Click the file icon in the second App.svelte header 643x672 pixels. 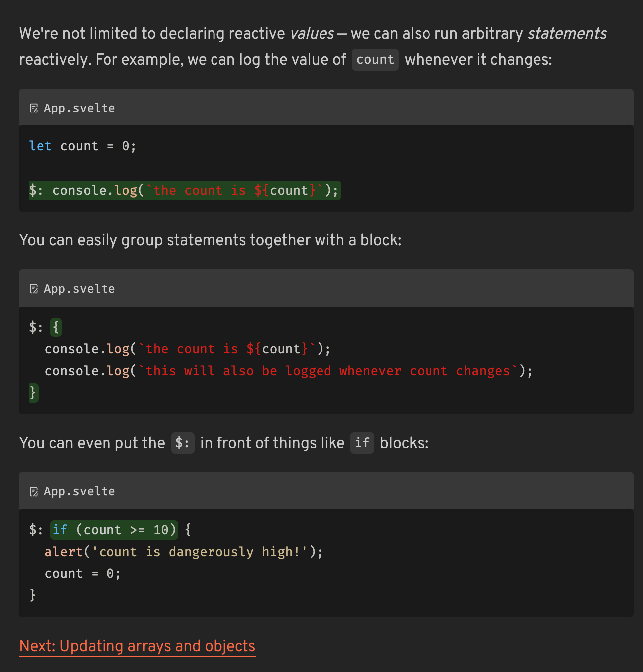(x=34, y=289)
